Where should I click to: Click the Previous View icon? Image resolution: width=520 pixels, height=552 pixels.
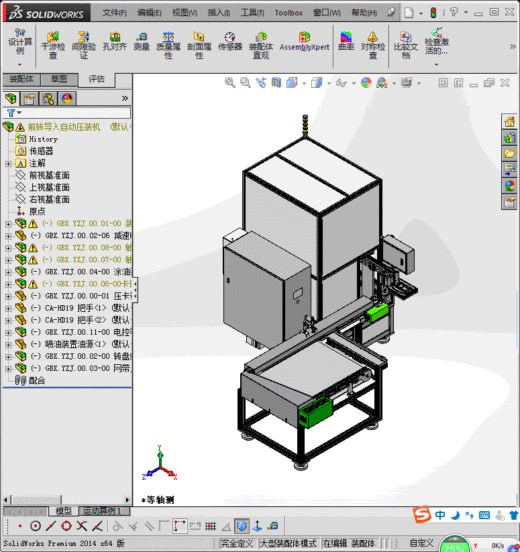pyautogui.click(x=261, y=83)
